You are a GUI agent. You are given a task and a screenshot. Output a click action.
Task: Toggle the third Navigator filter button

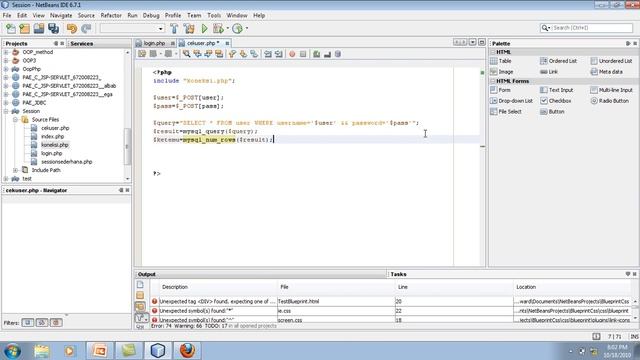56,322
